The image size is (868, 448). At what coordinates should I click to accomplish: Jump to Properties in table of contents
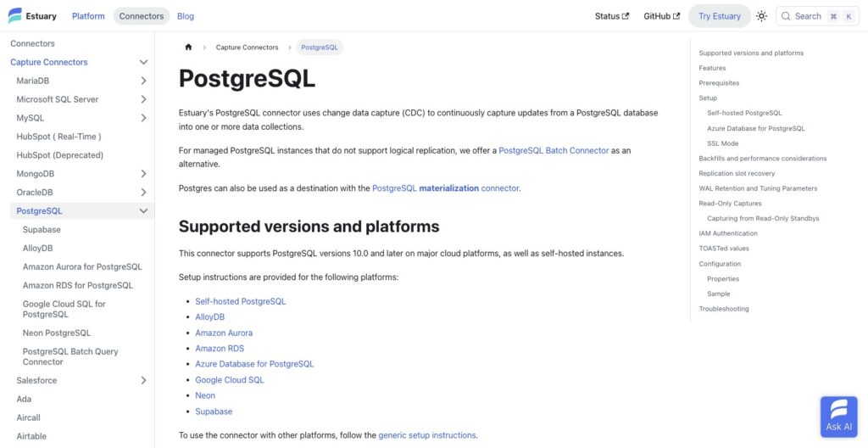pyautogui.click(x=723, y=279)
